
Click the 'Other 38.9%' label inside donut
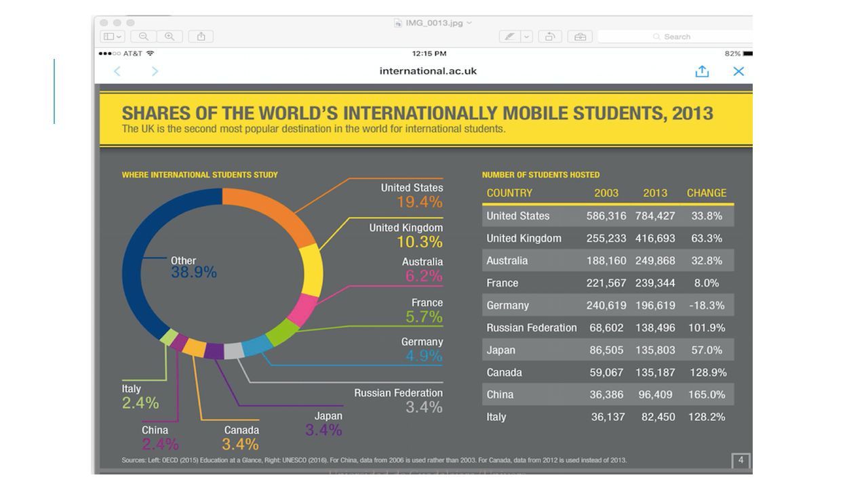click(x=193, y=267)
